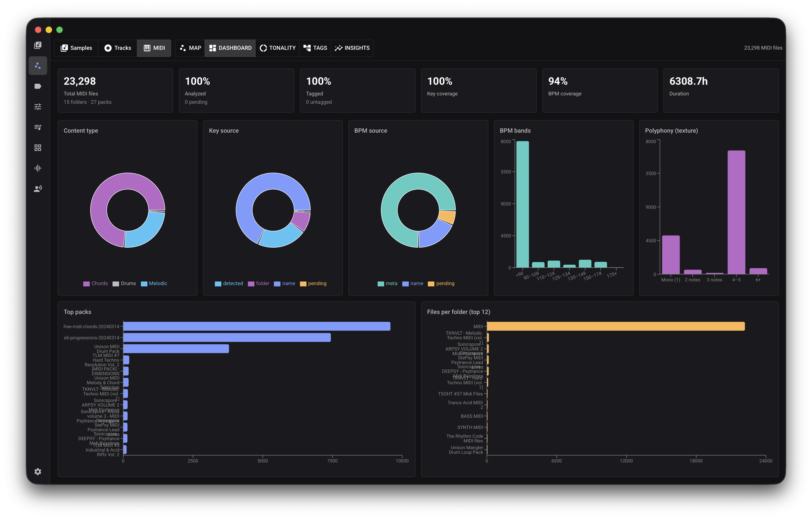The width and height of the screenshot is (812, 519).
Task: Switch to the Samples tab
Action: 76,48
